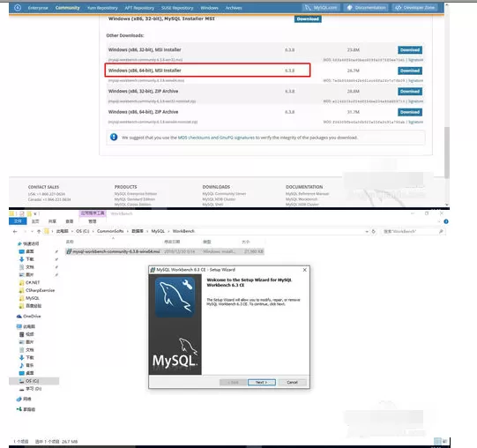Open the 查看 (View) ribbon tab
This screenshot has width=477, height=448.
[x=70, y=221]
